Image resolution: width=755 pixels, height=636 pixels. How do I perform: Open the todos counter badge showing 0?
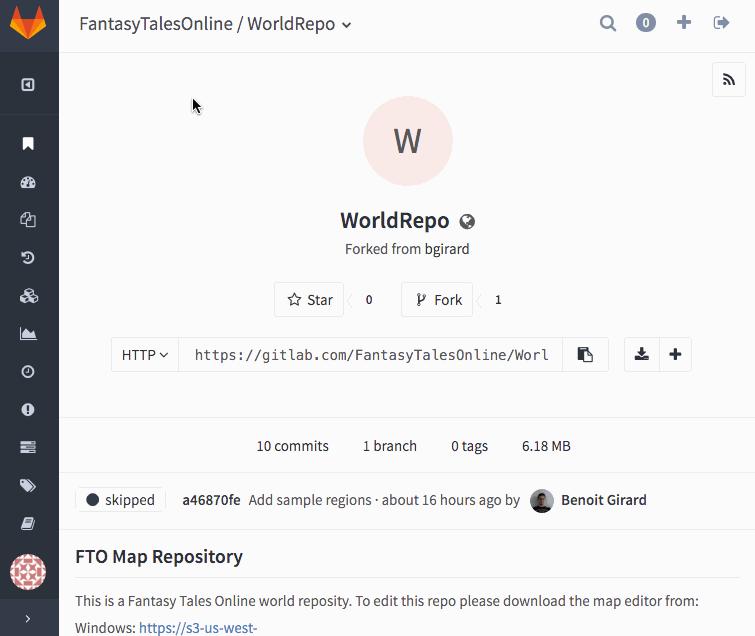(646, 23)
